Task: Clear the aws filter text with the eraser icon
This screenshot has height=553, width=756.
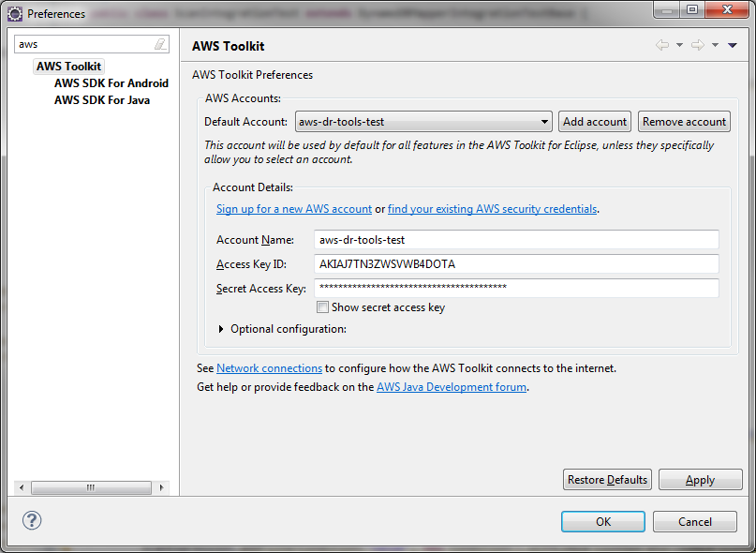Action: pos(160,44)
